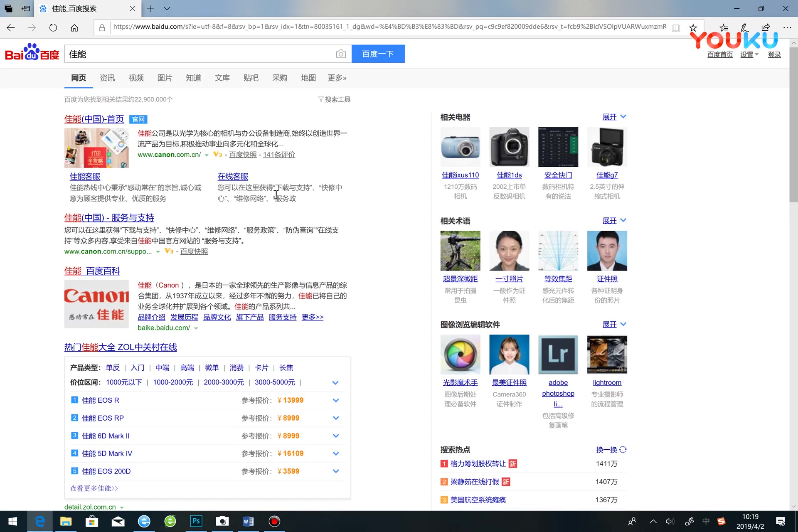Click set tabs aside icon
The image size is (798, 532).
pos(26,8)
